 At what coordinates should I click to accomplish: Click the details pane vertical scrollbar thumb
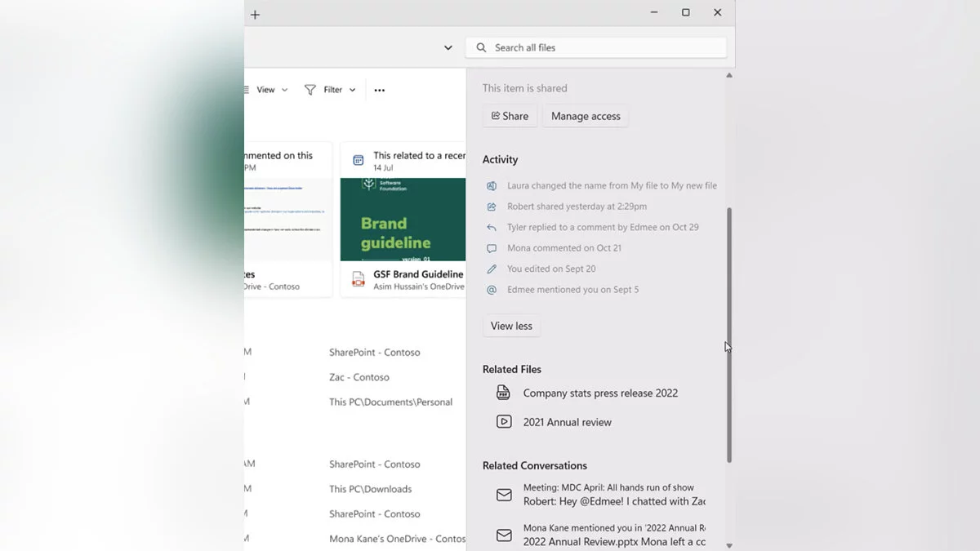coord(729,335)
